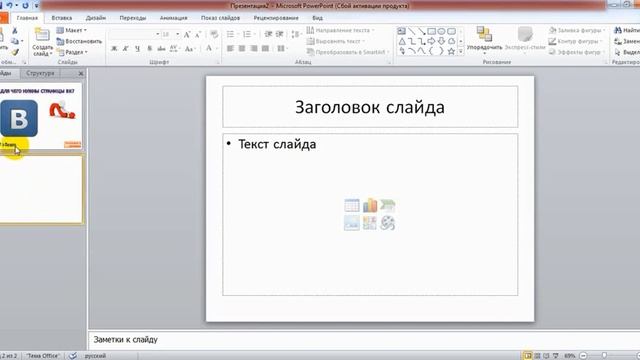
Task: Click zoom out minus button in status bar
Action: click(x=583, y=356)
